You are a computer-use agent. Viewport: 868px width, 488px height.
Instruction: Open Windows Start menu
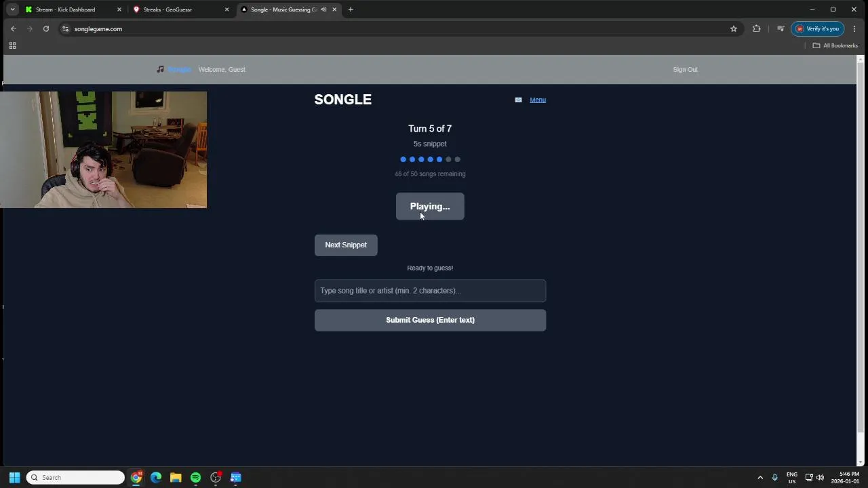pos(14,477)
